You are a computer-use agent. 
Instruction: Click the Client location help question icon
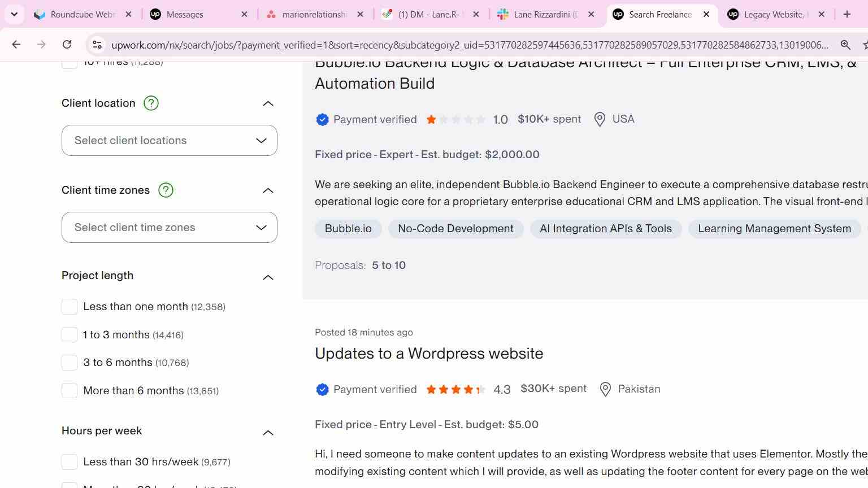coord(151,103)
